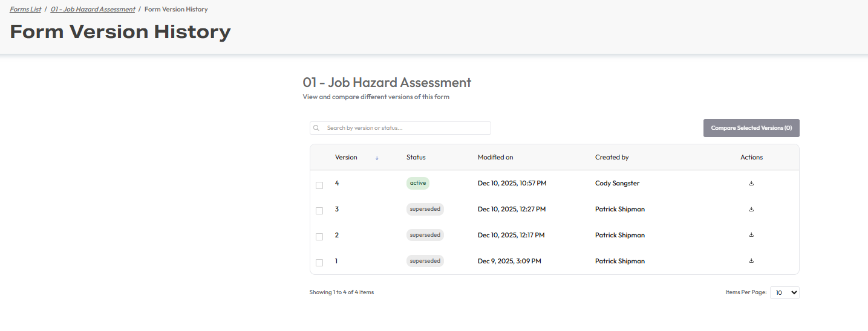Image resolution: width=868 pixels, height=331 pixels.
Task: Click the Status column header
Action: 416,157
